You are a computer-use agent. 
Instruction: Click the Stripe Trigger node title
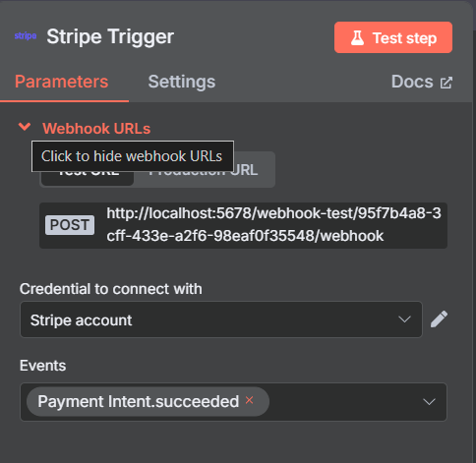tap(110, 36)
